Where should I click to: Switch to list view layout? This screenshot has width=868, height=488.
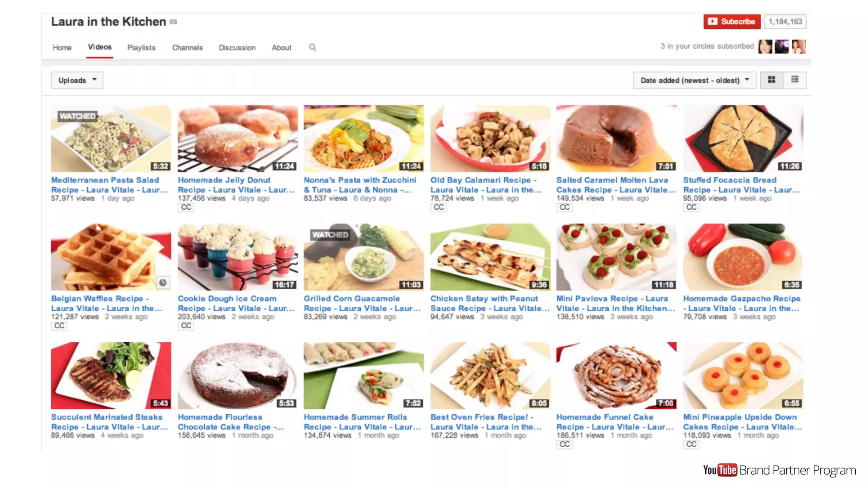point(795,80)
